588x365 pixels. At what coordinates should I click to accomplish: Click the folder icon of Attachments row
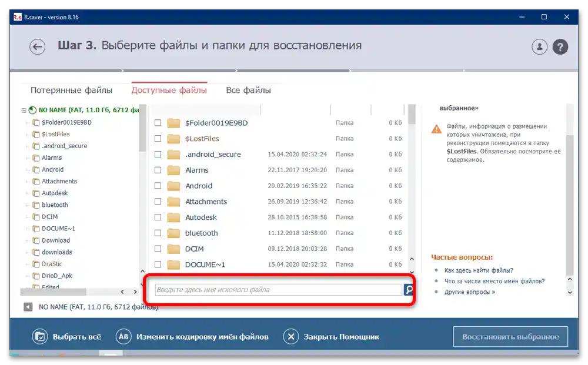click(x=173, y=202)
